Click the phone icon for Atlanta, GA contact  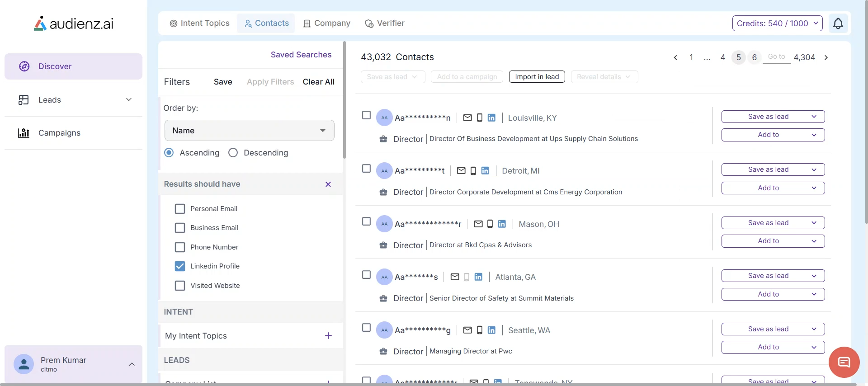(467, 277)
